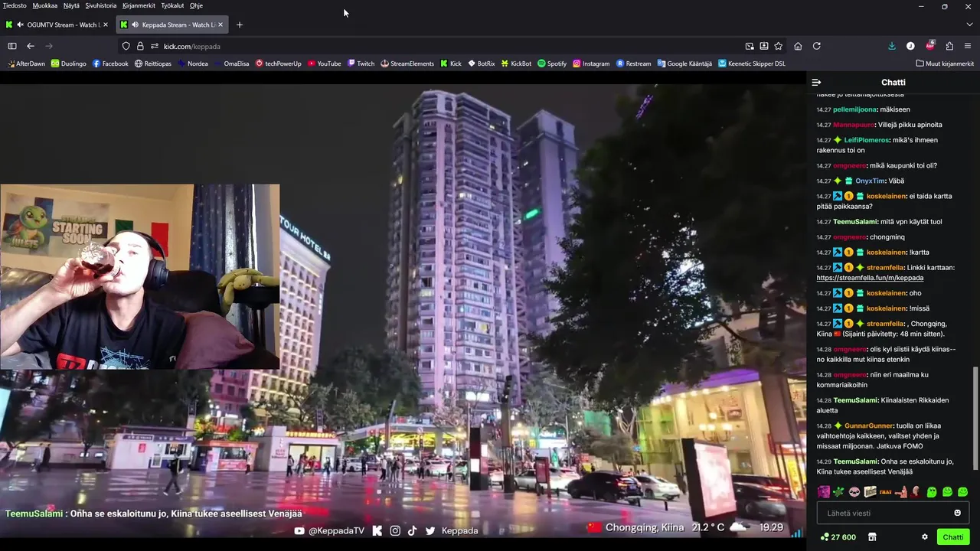Open tracking protection shield icon
This screenshot has height=551, width=980.
(x=126, y=46)
